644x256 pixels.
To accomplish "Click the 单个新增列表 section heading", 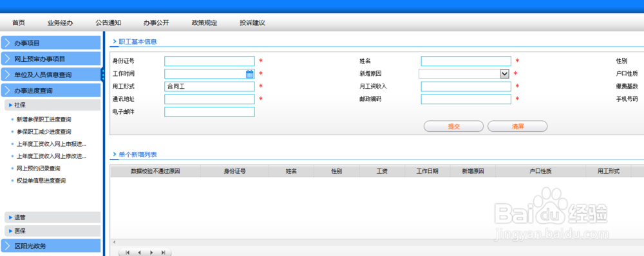I will pyautogui.click(x=138, y=154).
